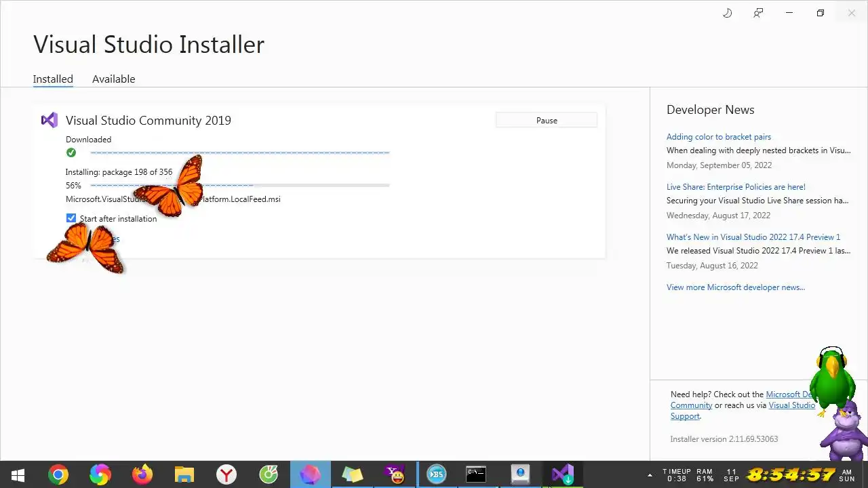Toggle the dark theme moon icon
Viewport: 868px width, 488px height.
[x=728, y=13]
